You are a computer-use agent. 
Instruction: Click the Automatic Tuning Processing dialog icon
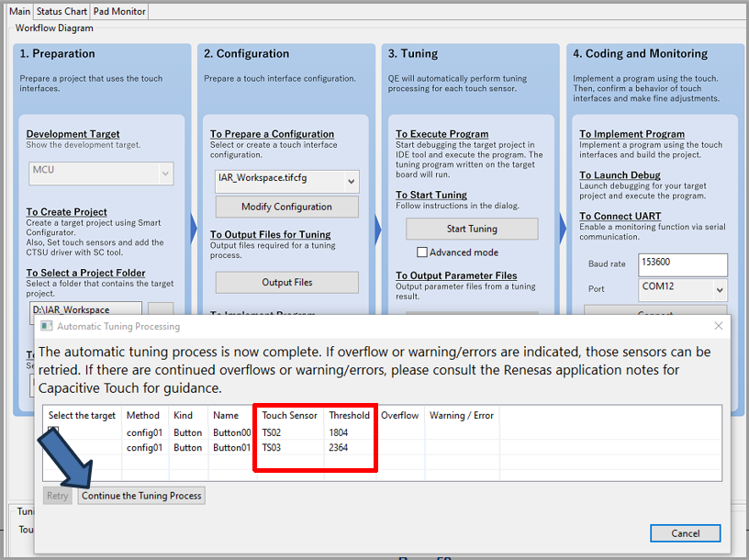click(x=46, y=326)
